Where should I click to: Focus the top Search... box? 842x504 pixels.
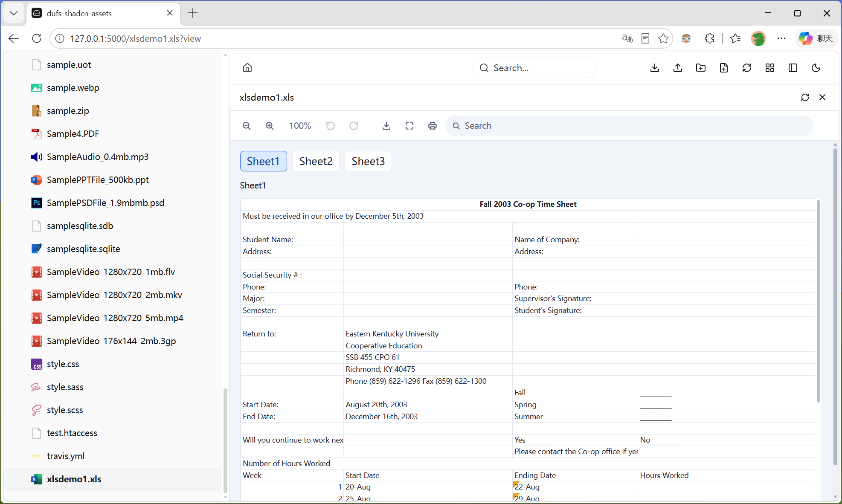pos(534,68)
